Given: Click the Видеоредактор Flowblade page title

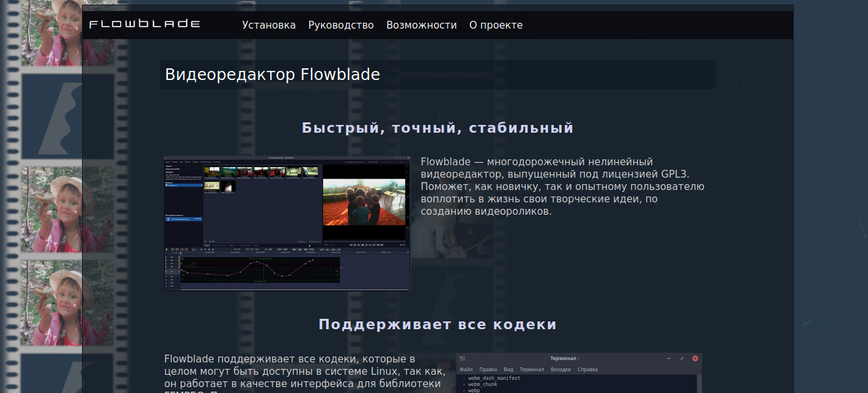Looking at the screenshot, I should [273, 75].
